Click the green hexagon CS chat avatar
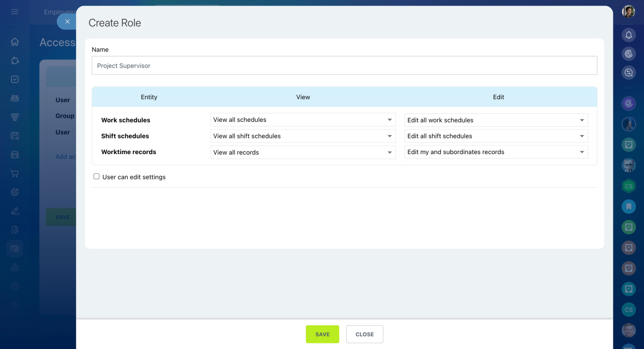Screen dimensions: 644x349 pos(628,186)
